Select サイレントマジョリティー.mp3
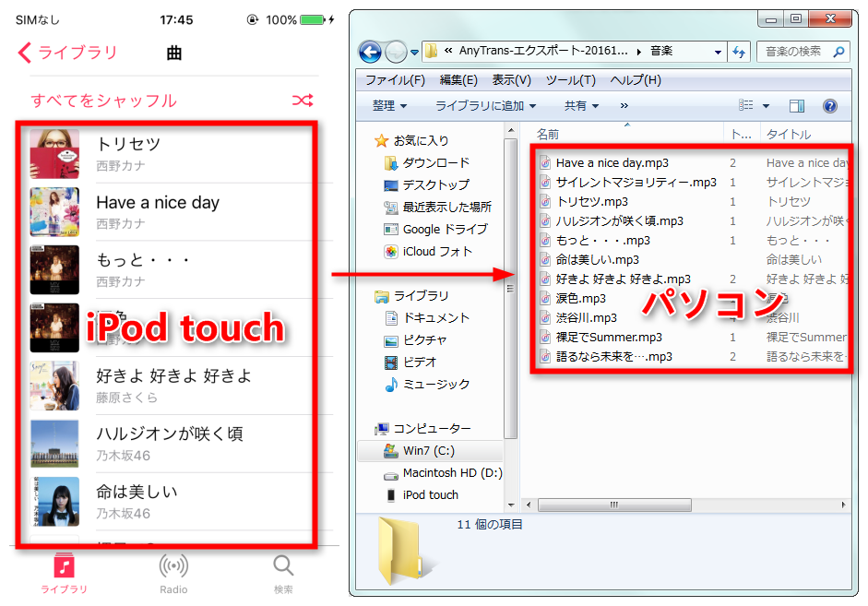Image resolution: width=868 pixels, height=606 pixels. point(628,182)
